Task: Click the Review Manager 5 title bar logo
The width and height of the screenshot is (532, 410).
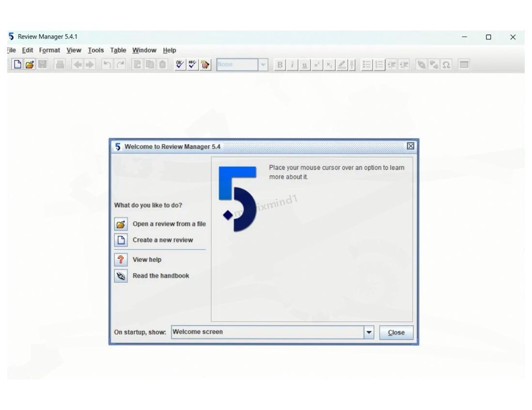Action: [x=11, y=36]
